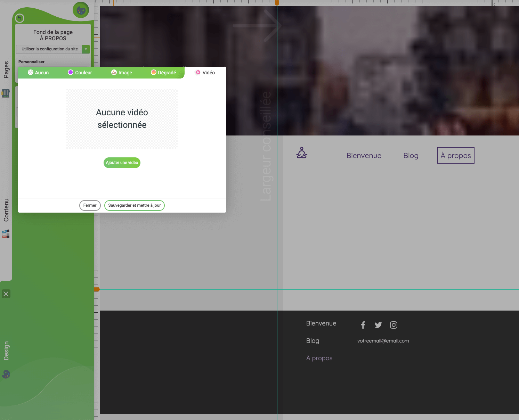
Task: Click the 'Fond de la page À PROPOS' heading
Action: point(53,35)
